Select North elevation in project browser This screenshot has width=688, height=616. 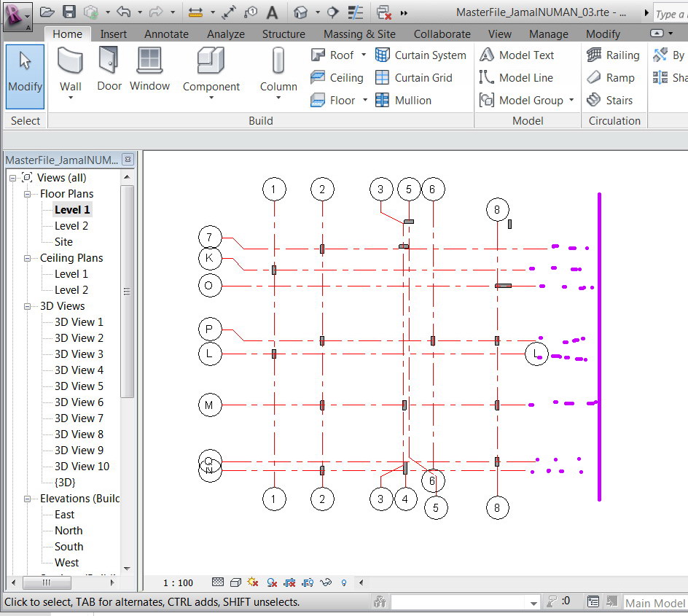pos(69,531)
